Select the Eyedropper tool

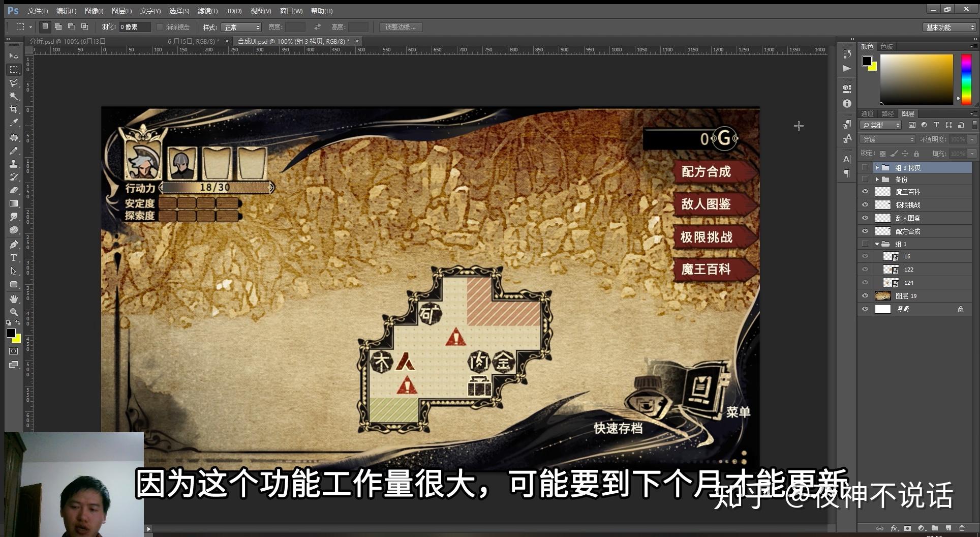click(14, 123)
